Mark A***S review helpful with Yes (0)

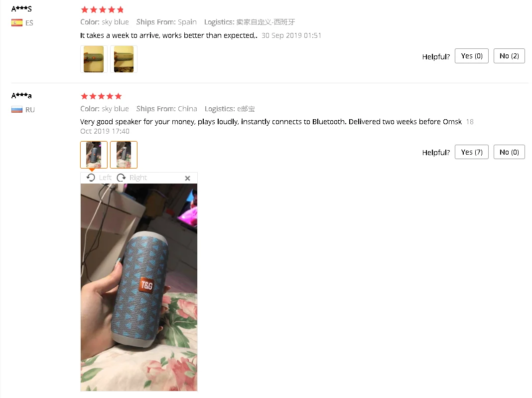coord(472,56)
